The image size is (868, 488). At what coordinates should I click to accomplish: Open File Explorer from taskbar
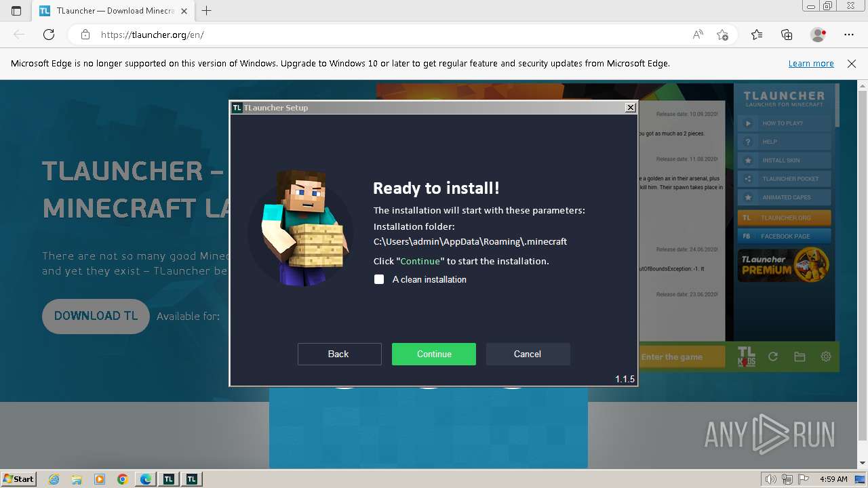coord(77,479)
